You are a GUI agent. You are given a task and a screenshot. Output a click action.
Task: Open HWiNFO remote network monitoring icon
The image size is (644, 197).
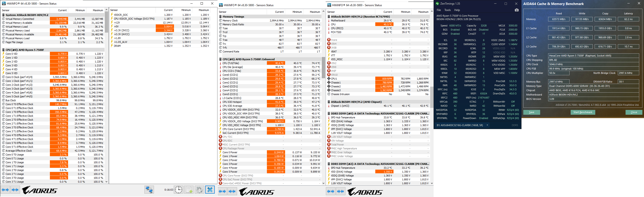tap(149, 190)
